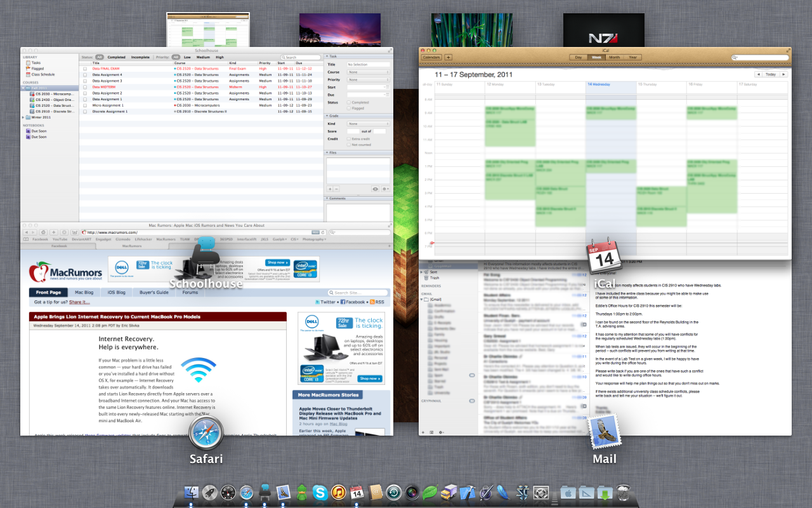Switch iCal to Year view

click(x=632, y=57)
